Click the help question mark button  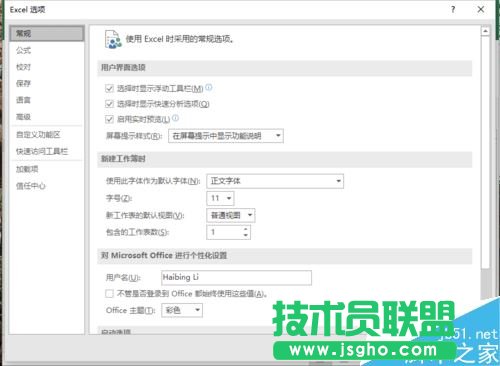pyautogui.click(x=453, y=9)
